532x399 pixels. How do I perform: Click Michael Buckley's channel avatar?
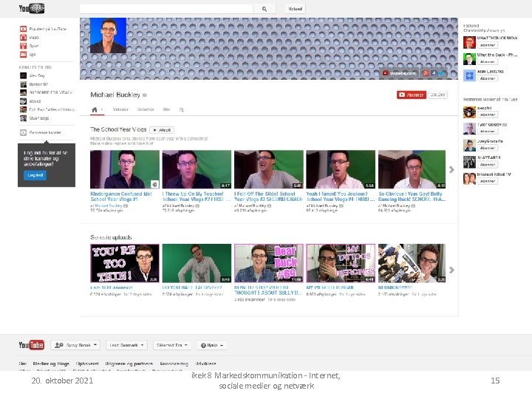[108, 35]
